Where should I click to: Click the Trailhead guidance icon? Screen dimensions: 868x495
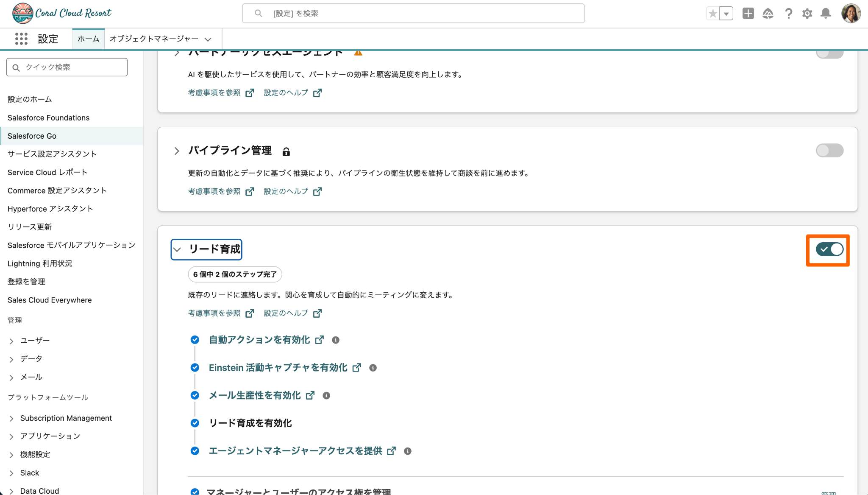click(x=768, y=14)
